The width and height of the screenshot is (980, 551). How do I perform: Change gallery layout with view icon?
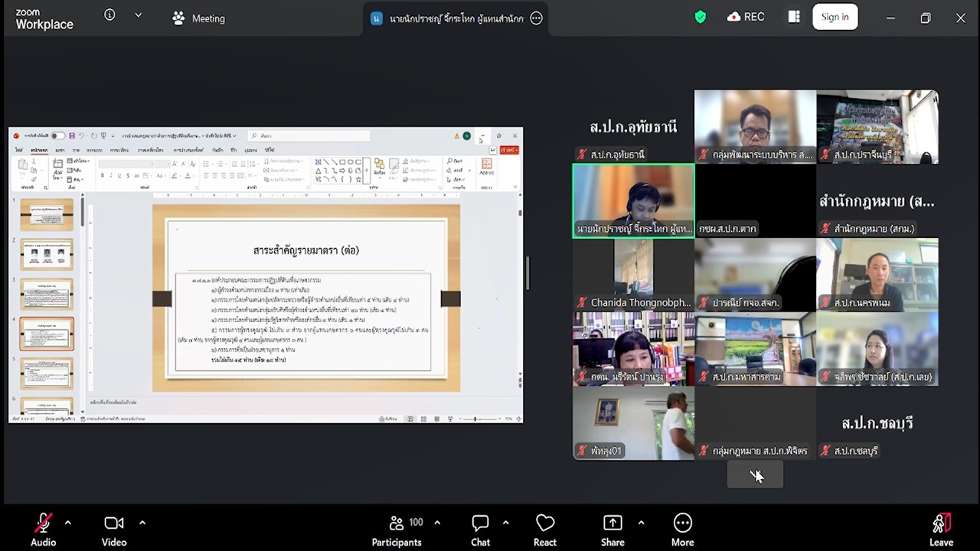(x=794, y=17)
